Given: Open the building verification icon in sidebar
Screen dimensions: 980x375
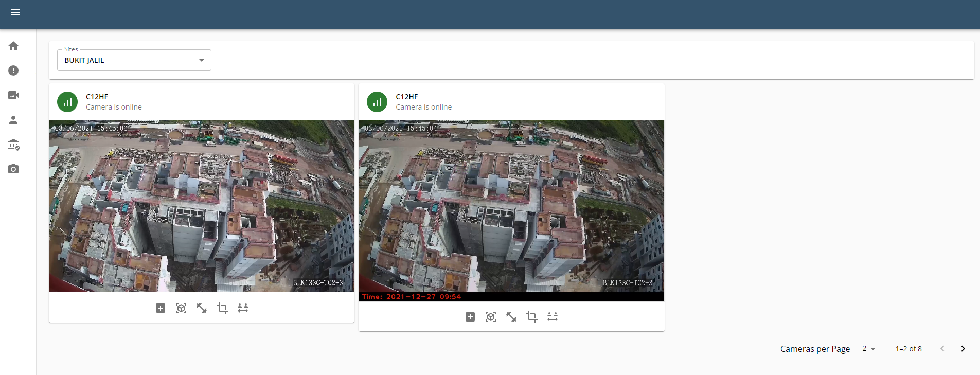Looking at the screenshot, I should pos(13,145).
